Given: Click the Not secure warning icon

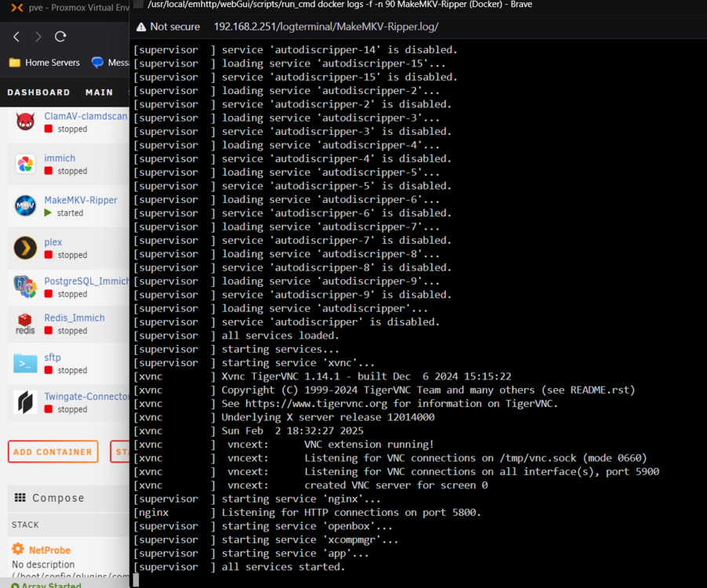Looking at the screenshot, I should (x=141, y=27).
